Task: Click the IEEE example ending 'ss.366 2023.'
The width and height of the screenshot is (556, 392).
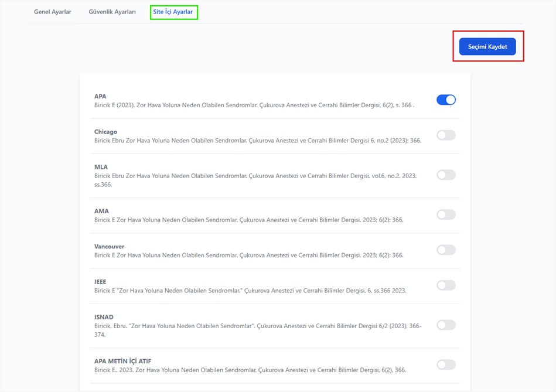Action: pyautogui.click(x=250, y=291)
